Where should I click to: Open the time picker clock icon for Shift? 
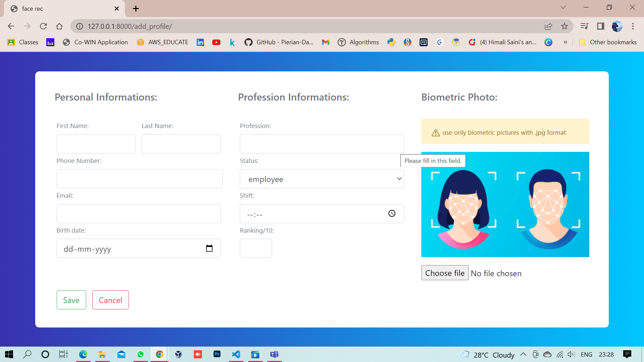click(x=392, y=213)
